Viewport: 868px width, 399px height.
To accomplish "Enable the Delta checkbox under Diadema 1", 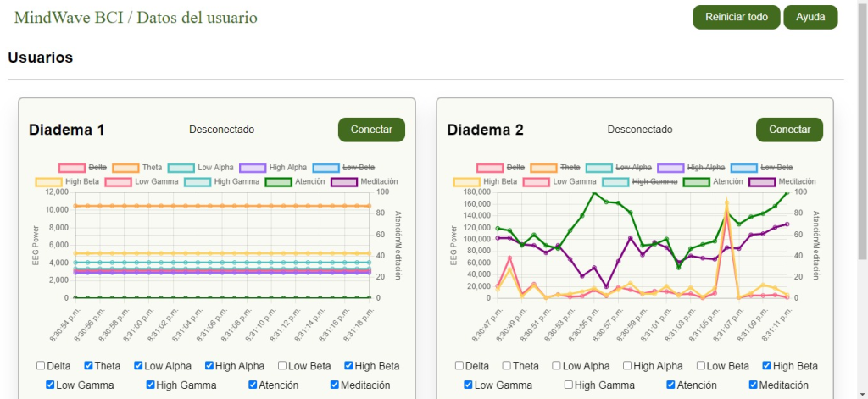I will coord(41,366).
